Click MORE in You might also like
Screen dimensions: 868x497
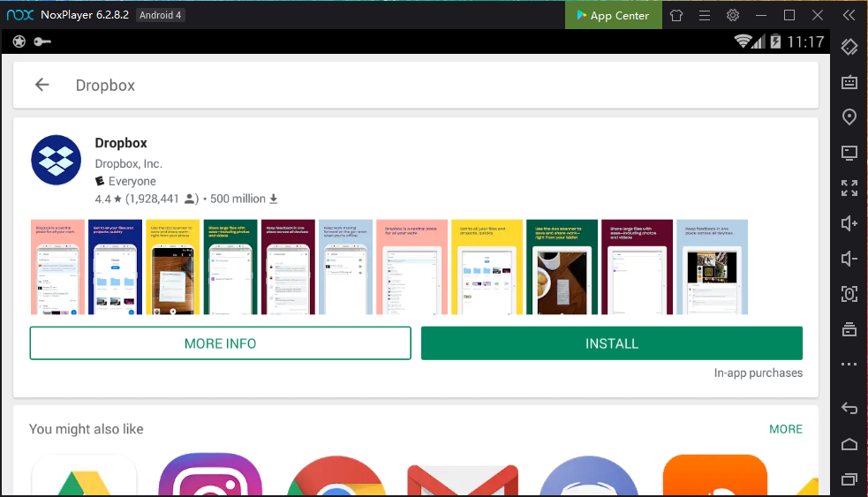[786, 429]
